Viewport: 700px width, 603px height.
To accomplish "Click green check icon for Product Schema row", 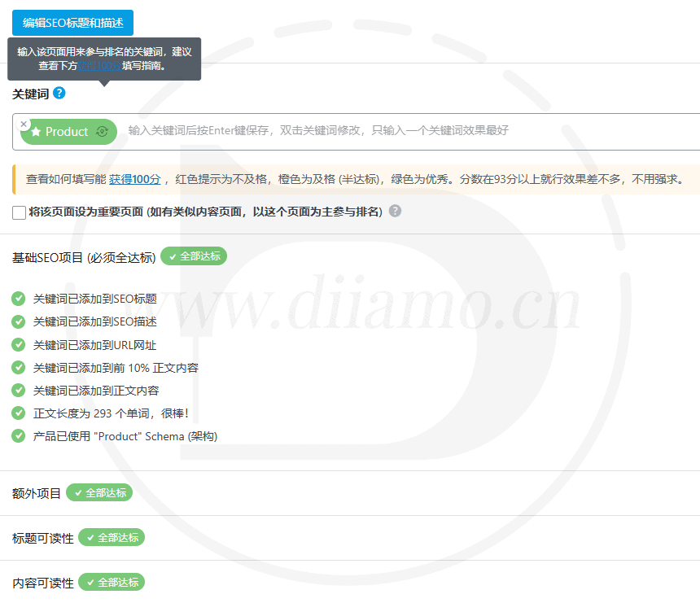I will point(18,435).
